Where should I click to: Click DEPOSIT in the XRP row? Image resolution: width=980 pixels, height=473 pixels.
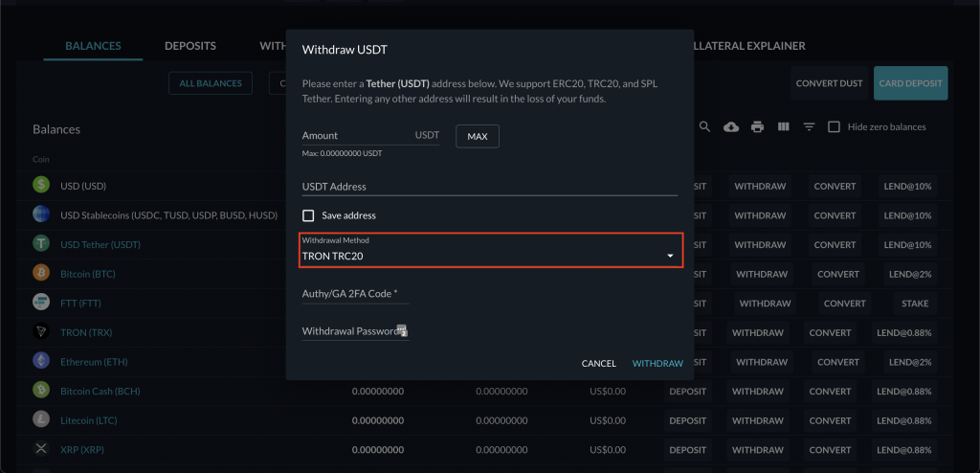point(687,450)
